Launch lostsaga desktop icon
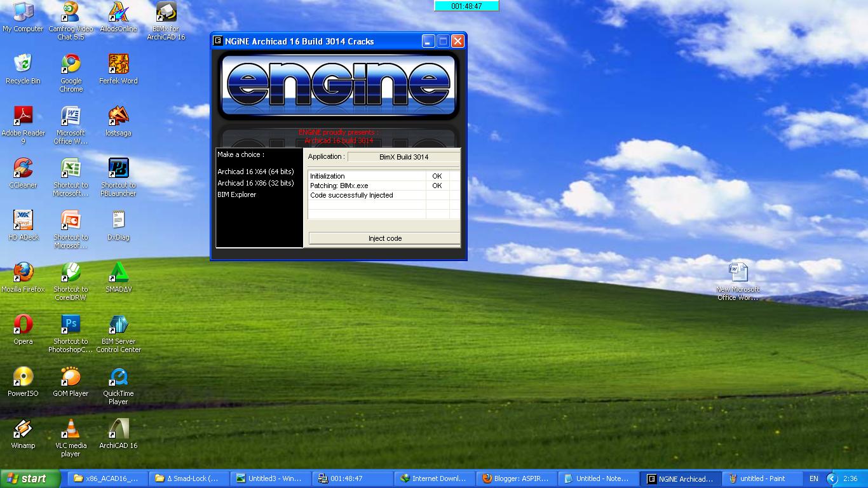Screen dimensions: 868x488 (x=118, y=121)
